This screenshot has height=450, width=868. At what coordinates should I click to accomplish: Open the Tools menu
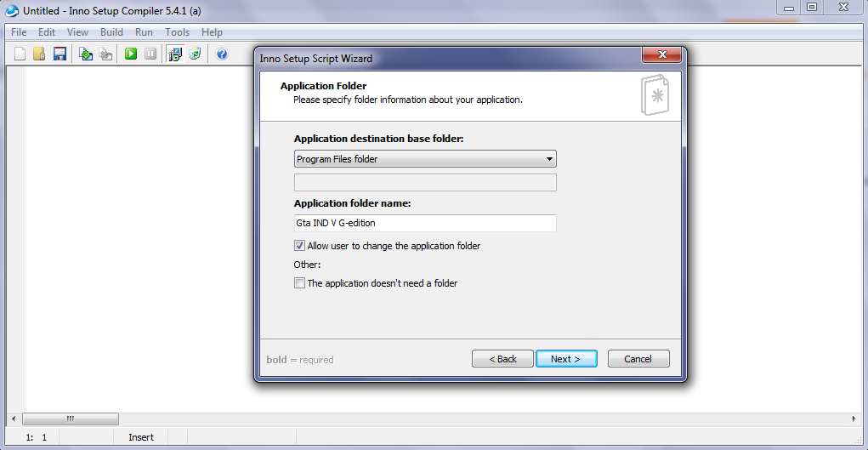click(x=177, y=32)
